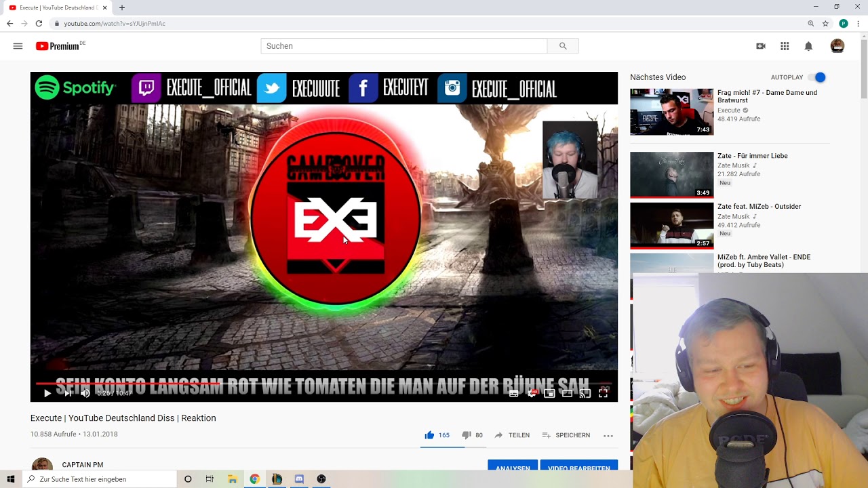This screenshot has height=488, width=868.
Task: Open 'Zate - Für immer Liebe' title
Action: [x=753, y=156]
